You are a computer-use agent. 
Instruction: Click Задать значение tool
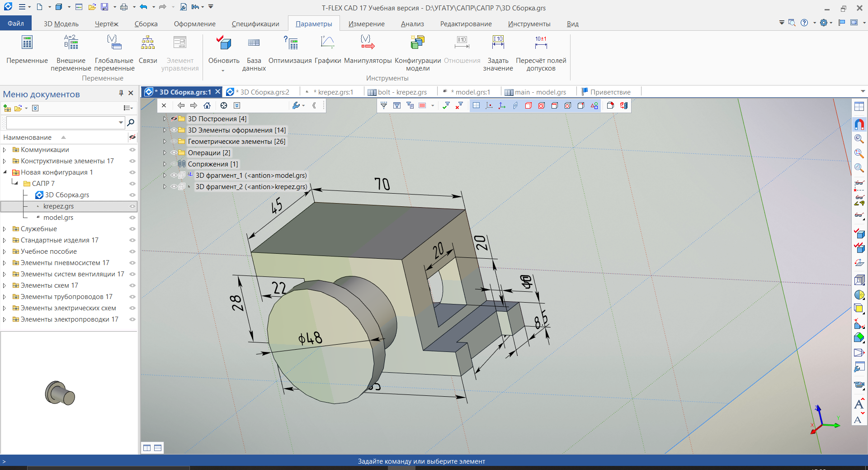498,53
